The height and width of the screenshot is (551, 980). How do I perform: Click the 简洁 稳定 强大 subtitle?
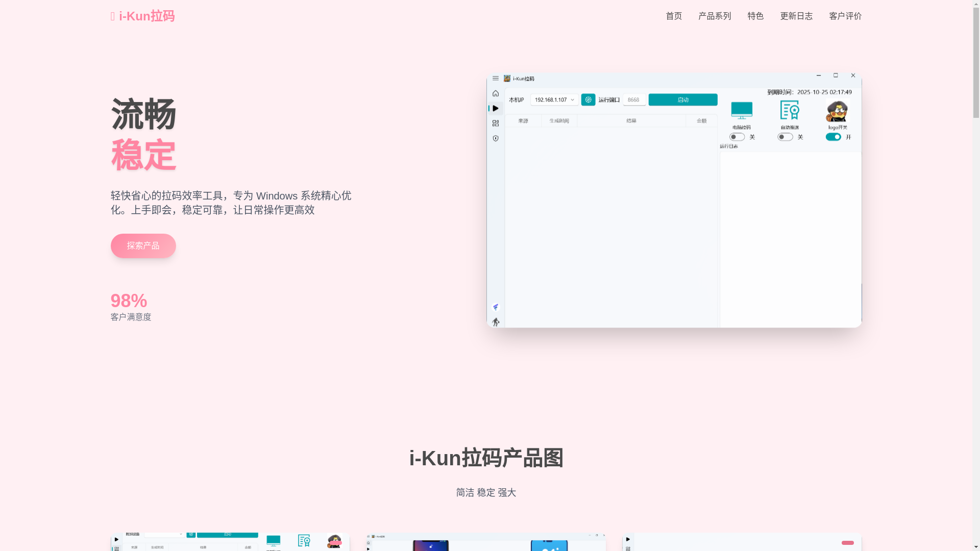pos(486,492)
